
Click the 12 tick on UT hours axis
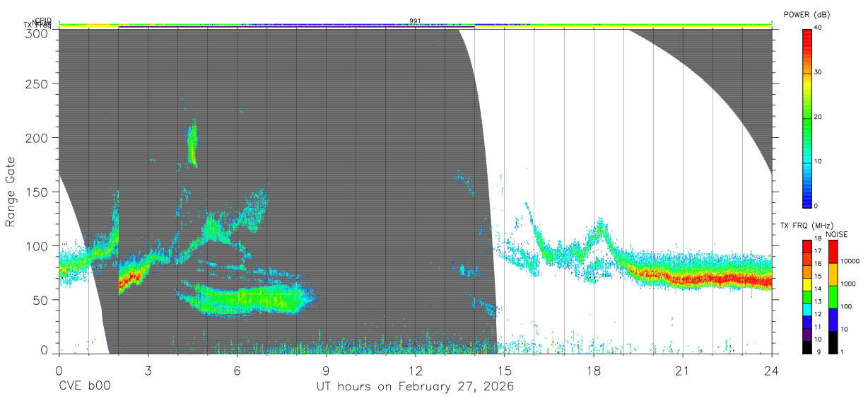(415, 370)
